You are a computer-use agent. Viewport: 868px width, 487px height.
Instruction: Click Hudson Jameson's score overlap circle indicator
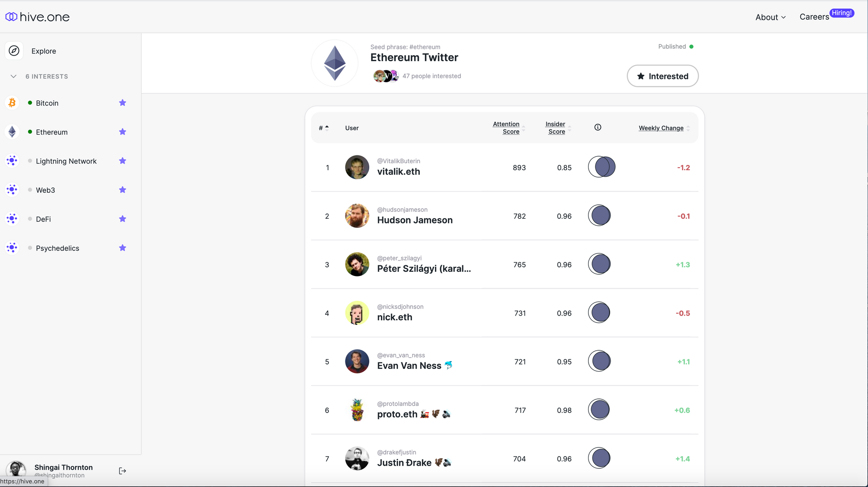(x=599, y=216)
